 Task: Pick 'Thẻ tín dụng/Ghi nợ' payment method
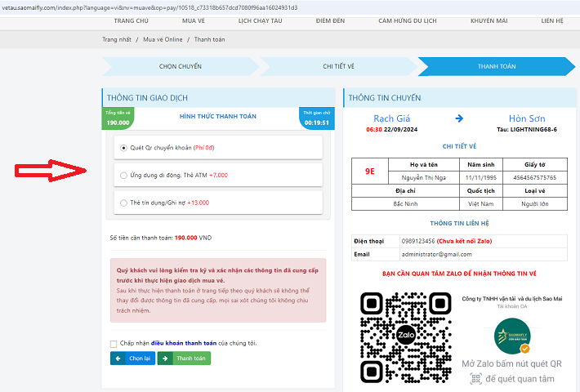[x=123, y=203]
